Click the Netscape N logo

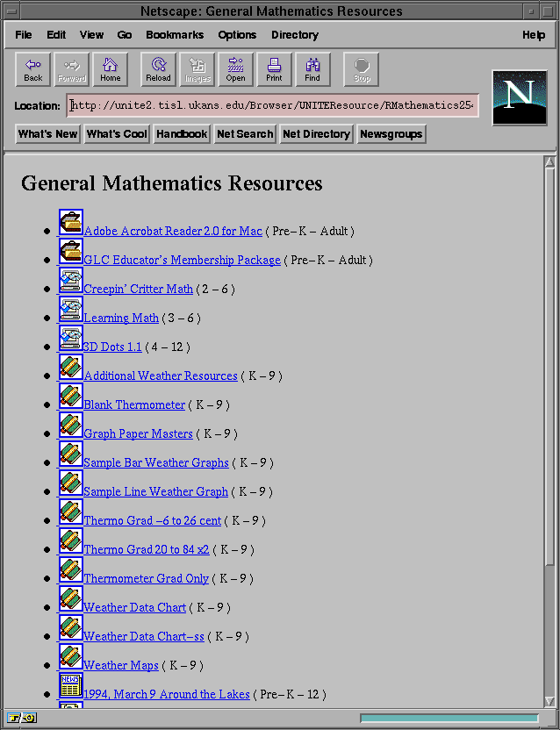(520, 97)
